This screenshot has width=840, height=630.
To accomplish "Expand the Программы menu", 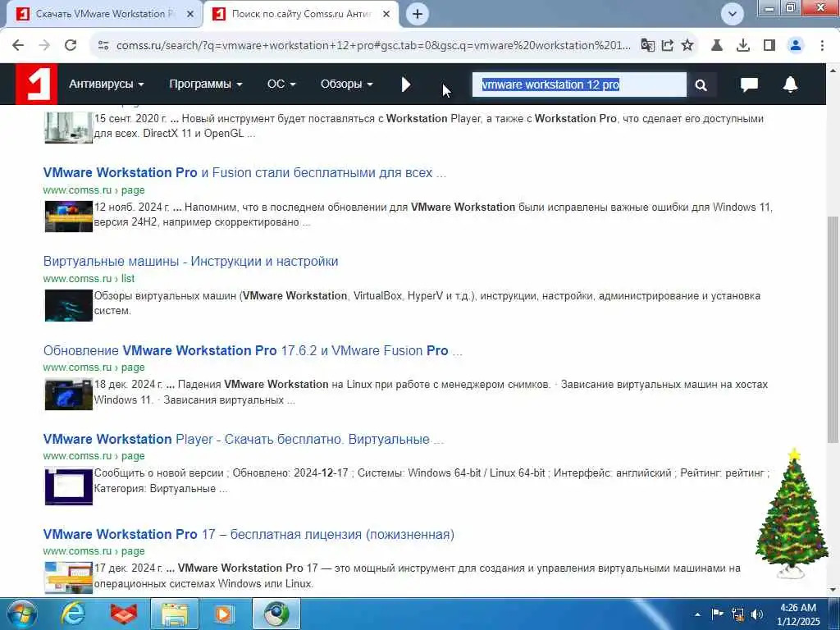I will pyautogui.click(x=206, y=84).
